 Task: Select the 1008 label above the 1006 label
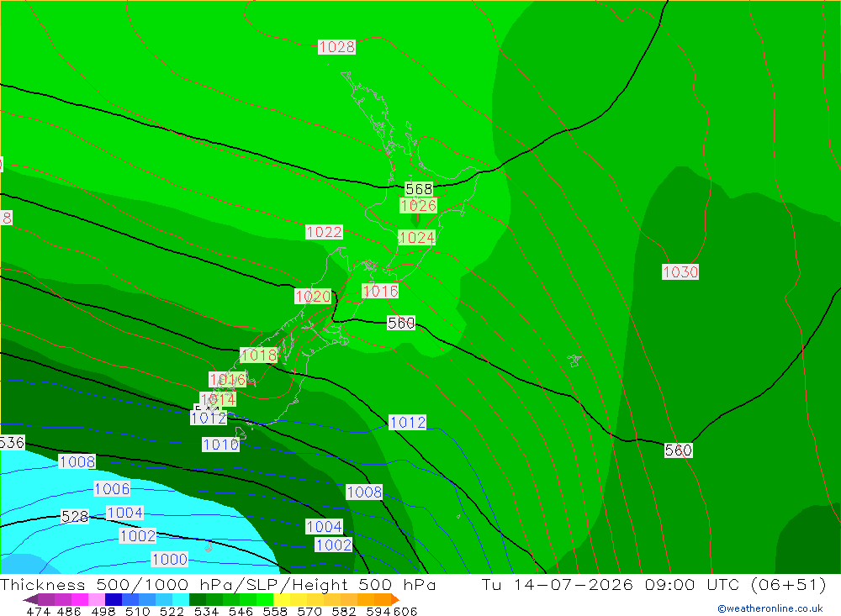77,462
